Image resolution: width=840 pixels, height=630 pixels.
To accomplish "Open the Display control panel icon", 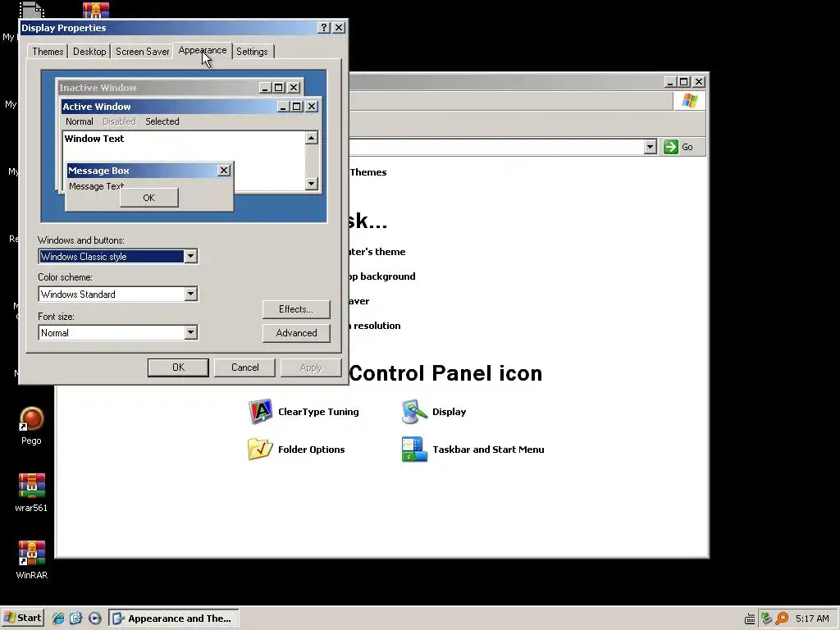I will click(434, 412).
